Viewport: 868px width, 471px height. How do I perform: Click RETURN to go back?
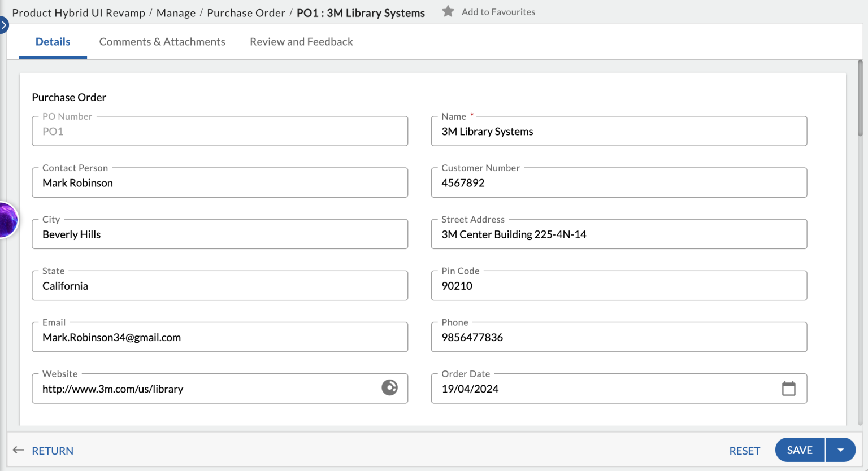(52, 450)
